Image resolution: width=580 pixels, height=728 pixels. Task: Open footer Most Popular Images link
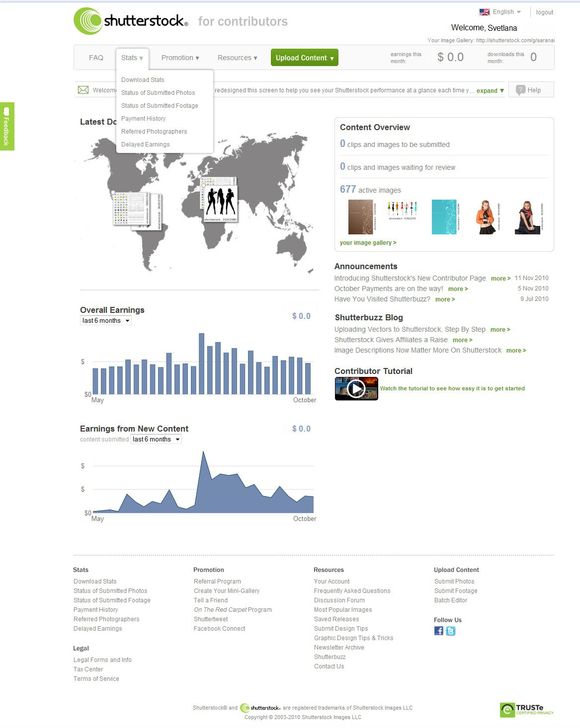coord(343,609)
